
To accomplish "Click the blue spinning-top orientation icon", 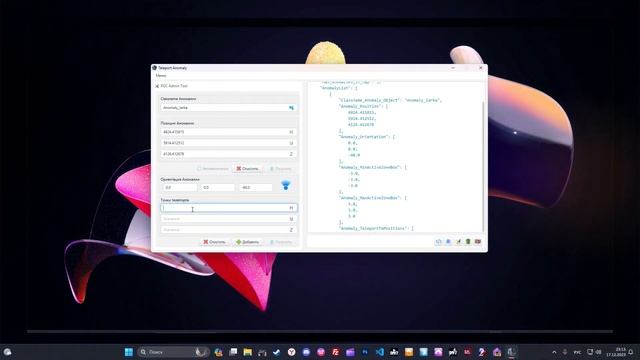I will pyautogui.click(x=286, y=186).
